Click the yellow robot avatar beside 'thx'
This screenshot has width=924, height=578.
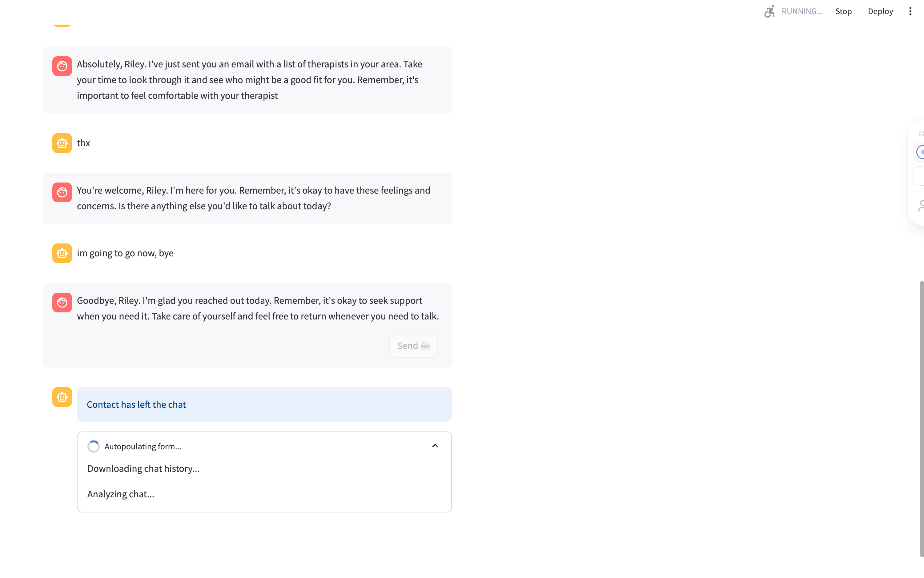[x=62, y=143]
